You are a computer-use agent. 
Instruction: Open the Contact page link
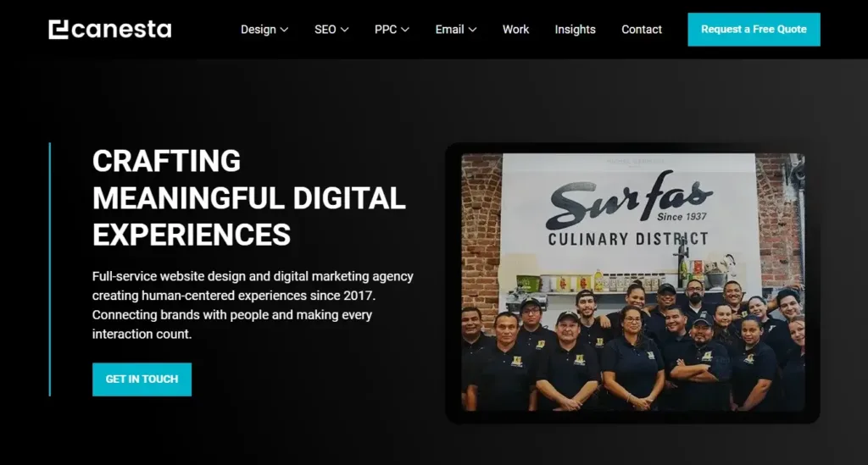(642, 30)
